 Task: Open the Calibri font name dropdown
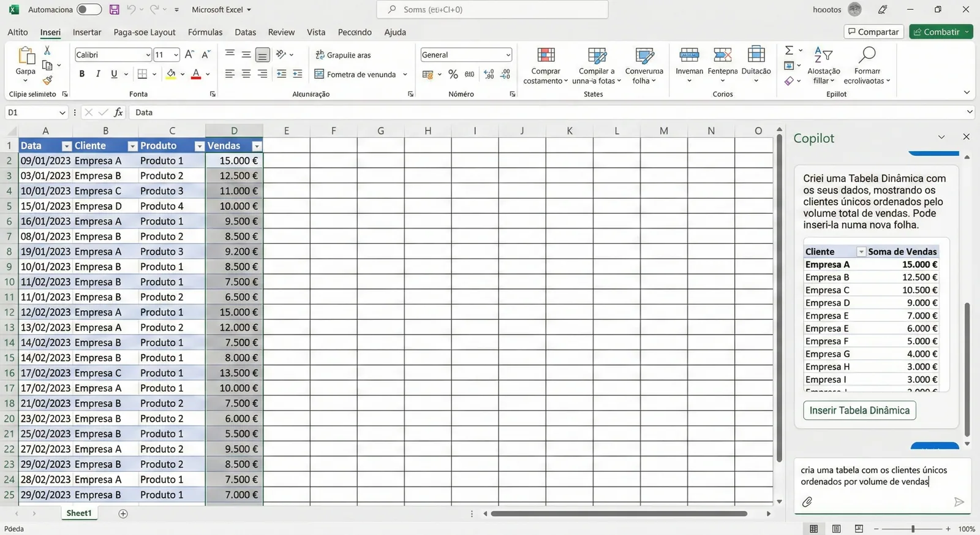[148, 55]
